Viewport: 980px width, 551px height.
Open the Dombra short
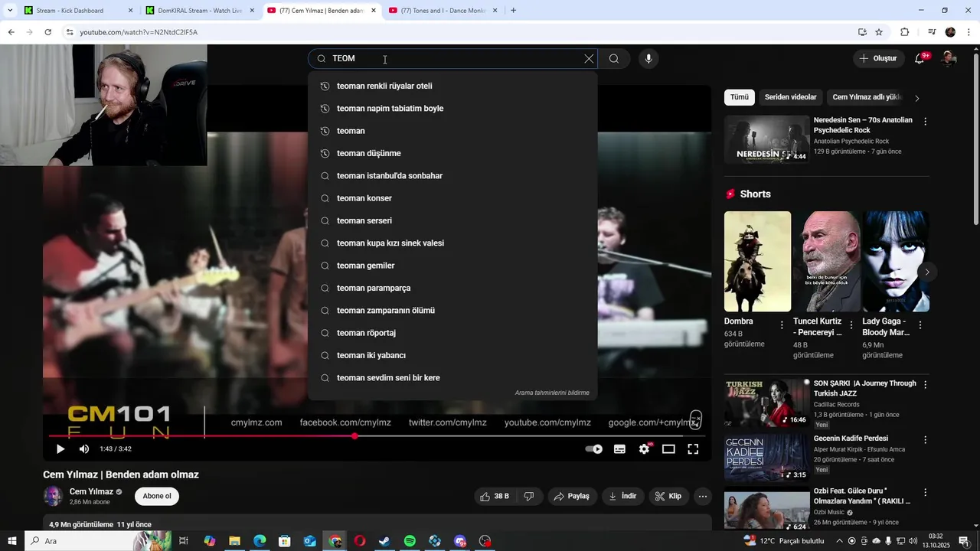pos(757,261)
